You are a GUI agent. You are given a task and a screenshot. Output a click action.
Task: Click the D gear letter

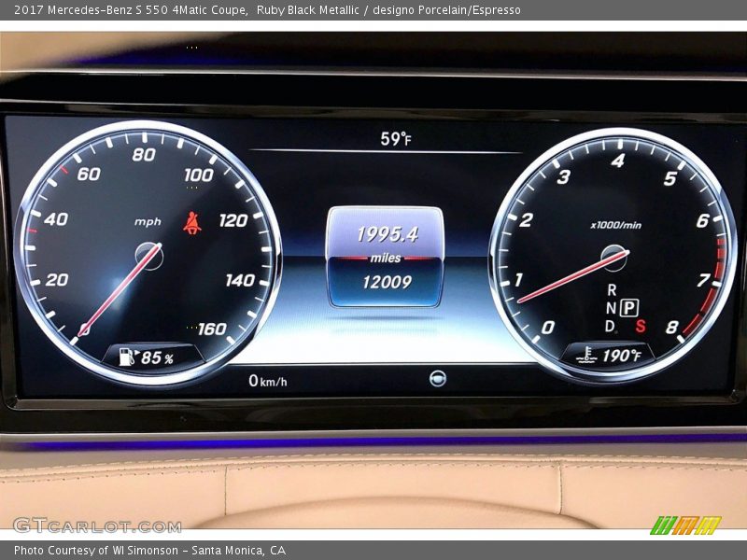point(611,326)
